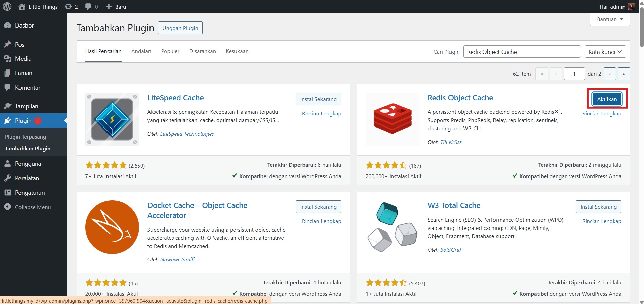Collapse the admin sidebar menu
This screenshot has width=644, height=304.
pos(8,207)
